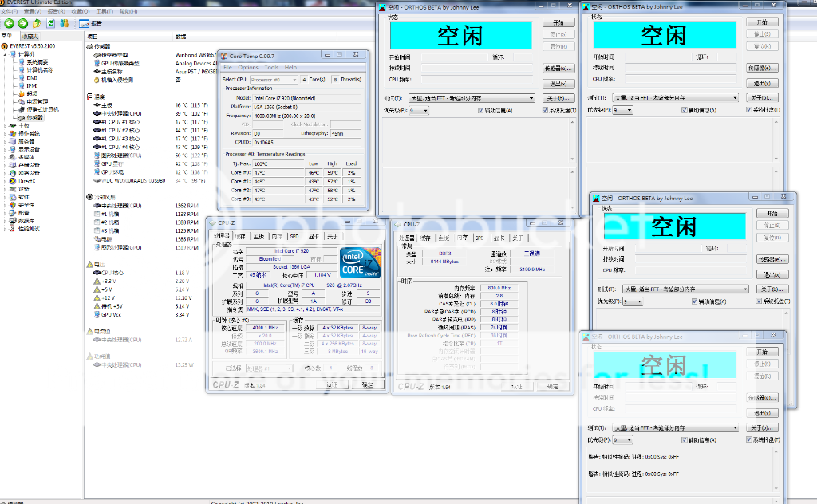The width and height of the screenshot is (817, 504).
Task: Click the Up-level arrow icon in EVEREST toolbar
Action: click(37, 24)
